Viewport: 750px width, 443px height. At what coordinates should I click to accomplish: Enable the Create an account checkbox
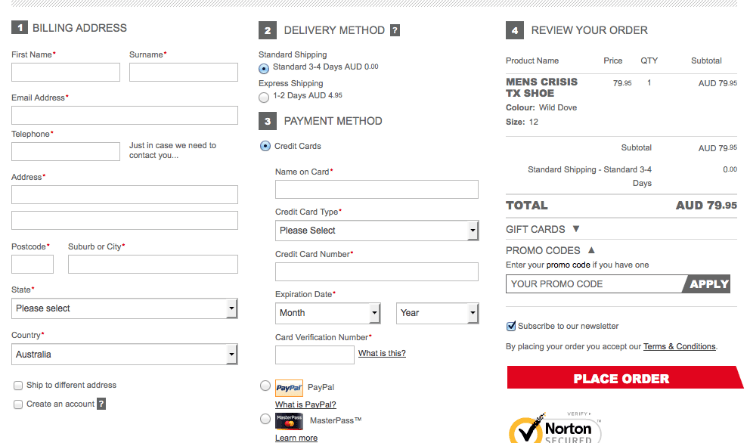click(x=18, y=404)
